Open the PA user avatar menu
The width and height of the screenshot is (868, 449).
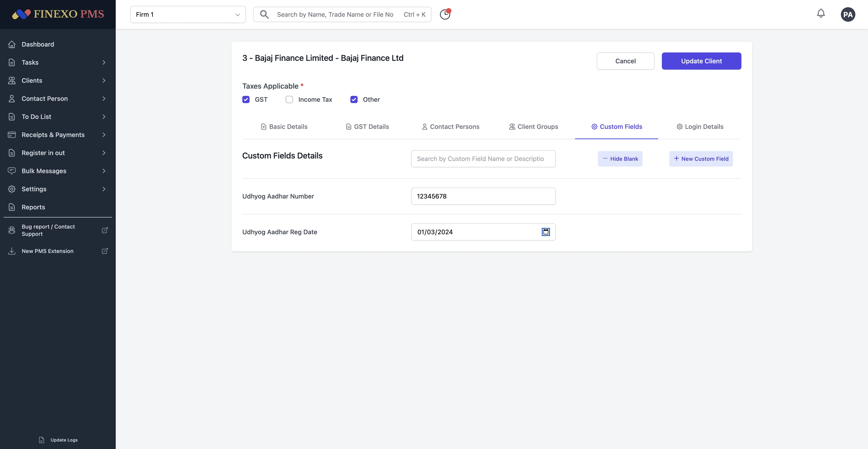click(848, 14)
